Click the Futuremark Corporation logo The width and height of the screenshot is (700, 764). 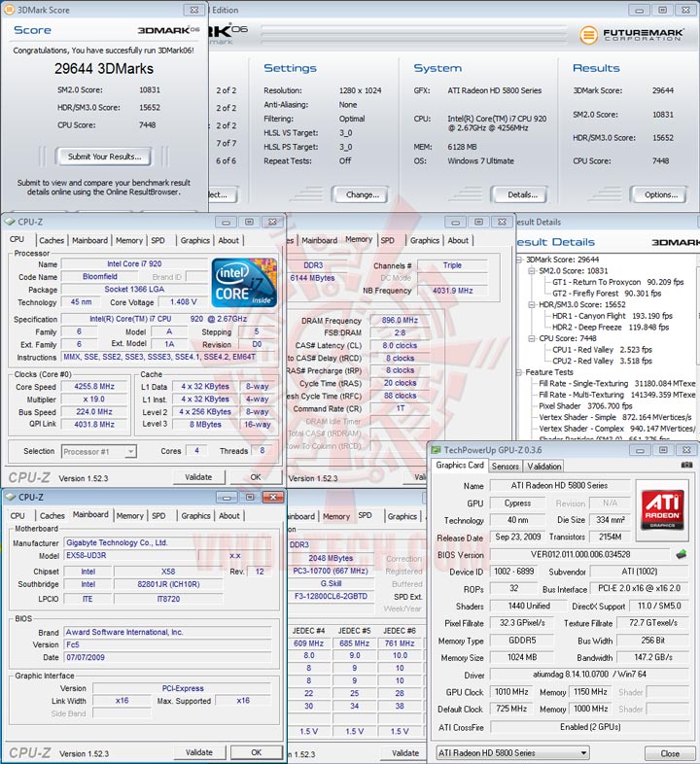click(x=632, y=35)
